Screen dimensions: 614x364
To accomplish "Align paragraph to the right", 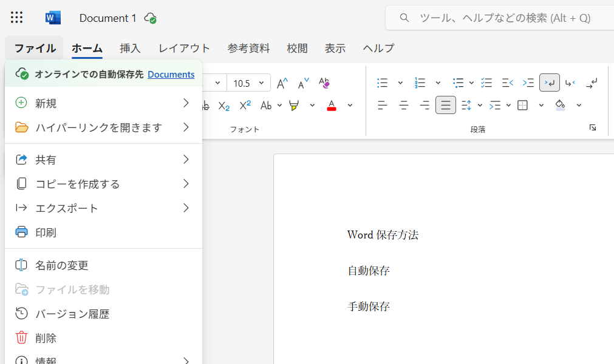I will (x=425, y=105).
